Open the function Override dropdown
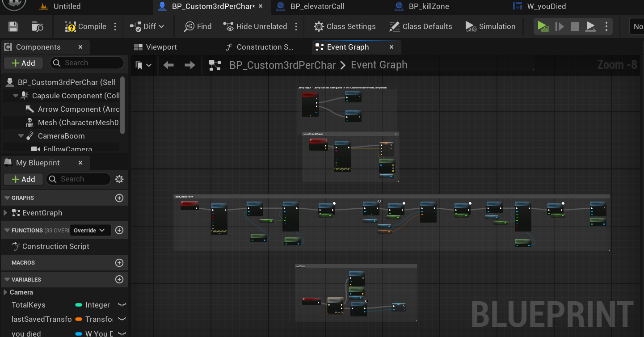644x337 pixels. (x=89, y=230)
